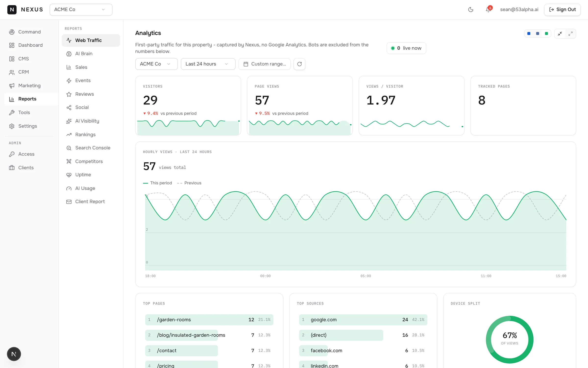
Task: Open the notifications bell
Action: pos(488,10)
